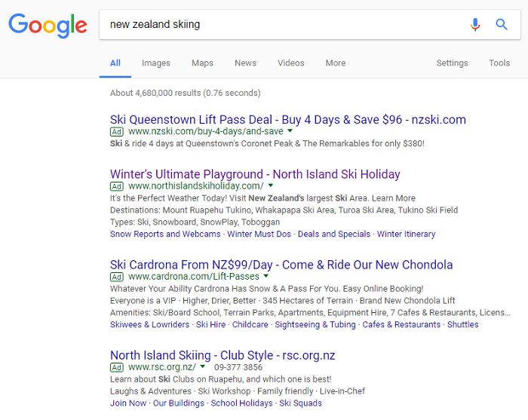Open the Snow Reports and Webcams sitelink
Viewport: 528px width, 420px height.
click(x=165, y=234)
